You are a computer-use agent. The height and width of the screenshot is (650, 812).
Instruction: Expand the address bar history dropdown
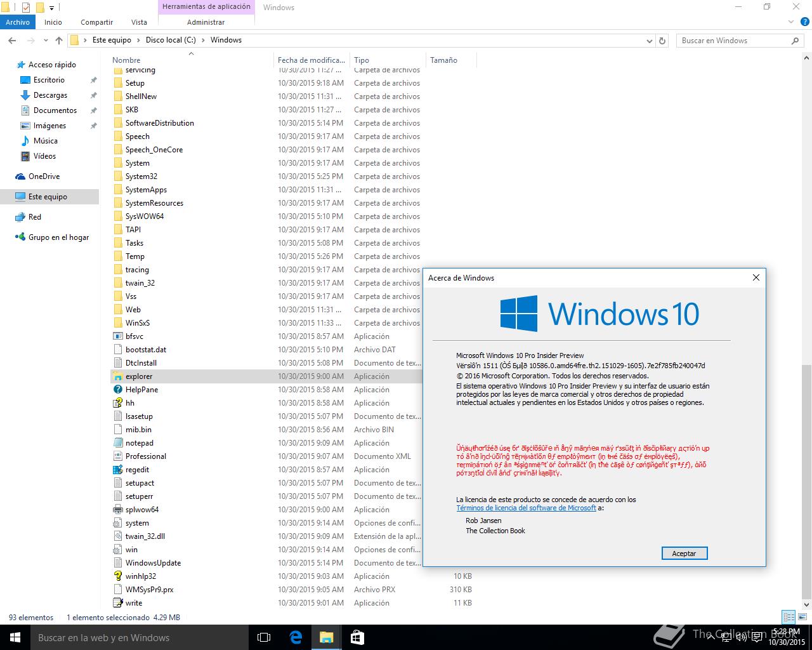click(649, 41)
